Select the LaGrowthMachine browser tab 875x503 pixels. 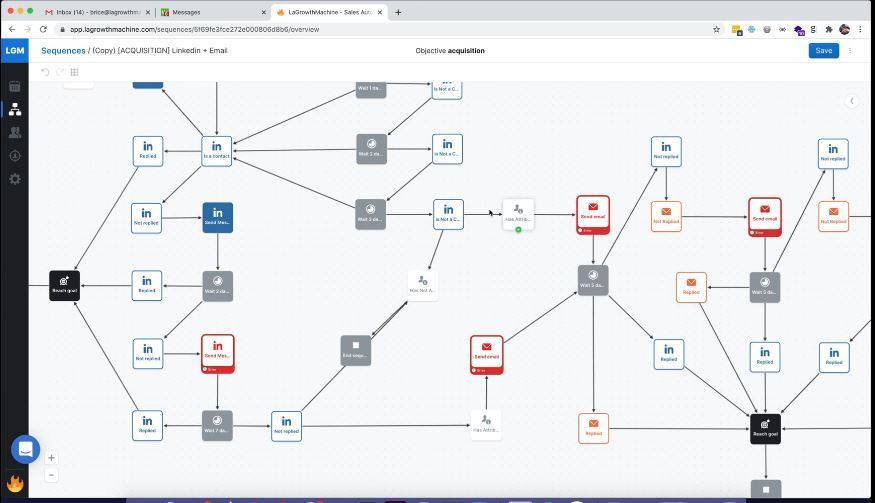pyautogui.click(x=329, y=12)
